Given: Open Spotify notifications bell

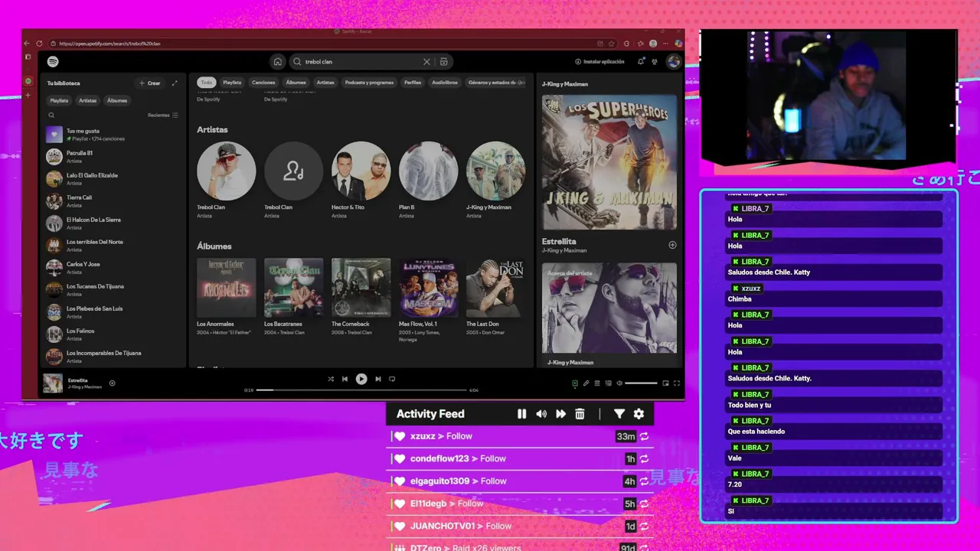Looking at the screenshot, I should [641, 61].
